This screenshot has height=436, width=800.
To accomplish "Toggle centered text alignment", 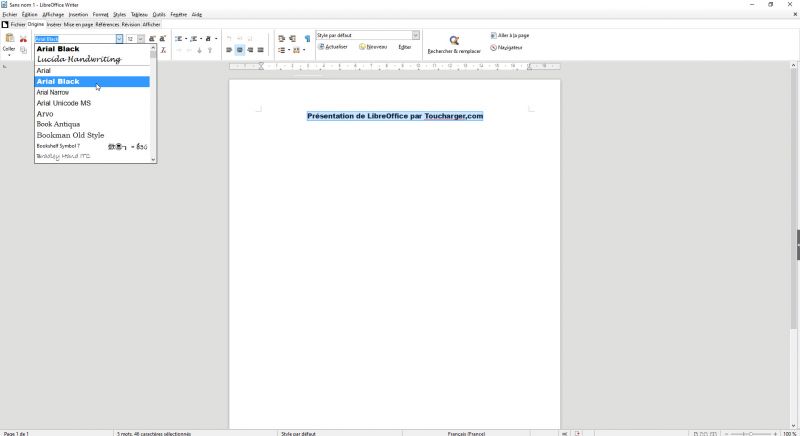I will coord(239,50).
